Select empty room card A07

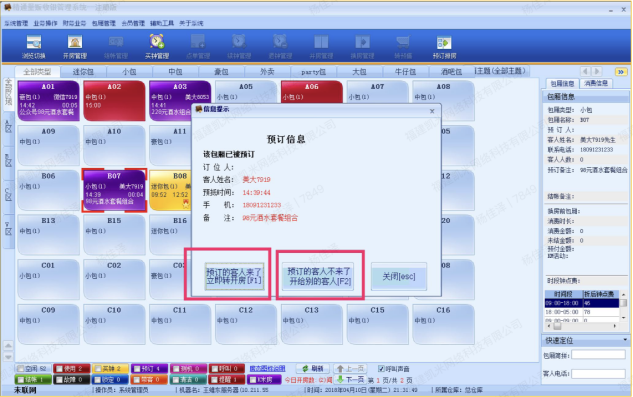click(x=377, y=92)
